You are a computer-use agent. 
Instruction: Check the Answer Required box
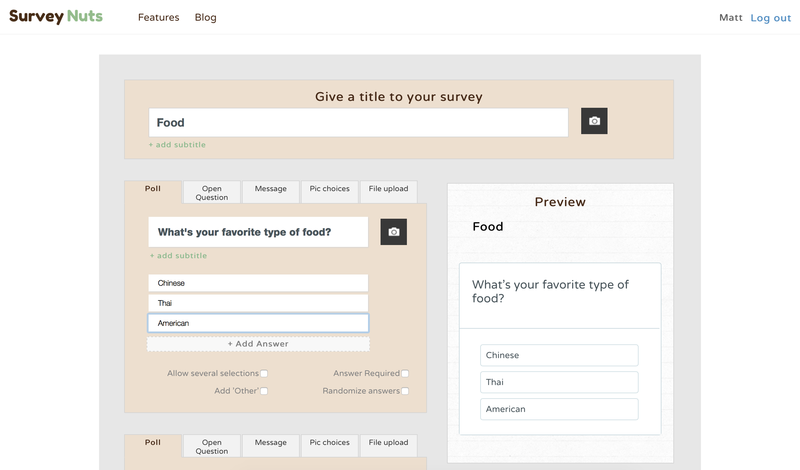pyautogui.click(x=405, y=374)
